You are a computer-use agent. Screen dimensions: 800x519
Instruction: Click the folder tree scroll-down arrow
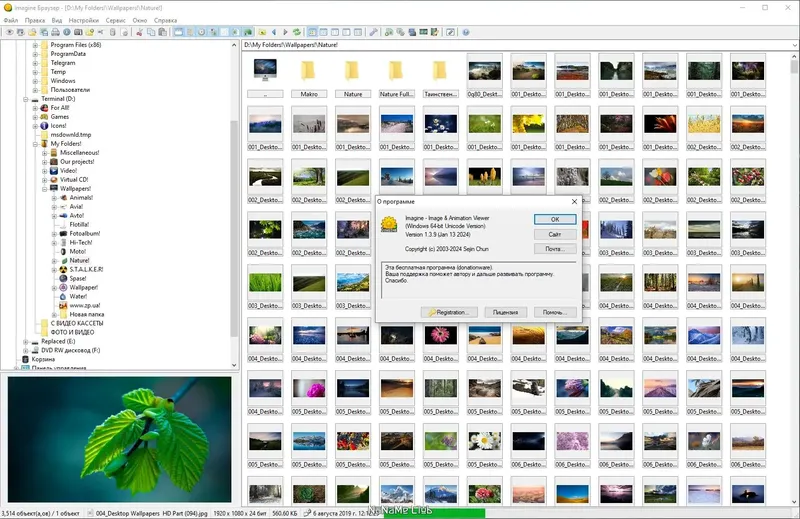click(x=234, y=365)
